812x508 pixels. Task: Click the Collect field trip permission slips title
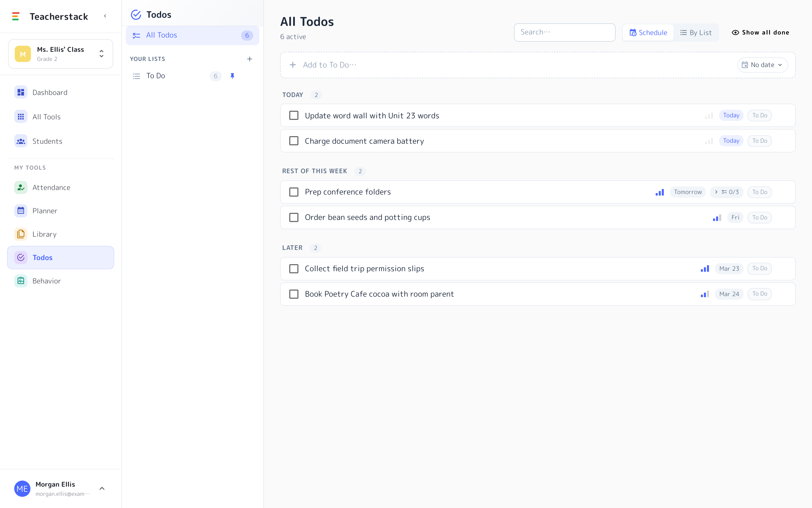pos(364,268)
